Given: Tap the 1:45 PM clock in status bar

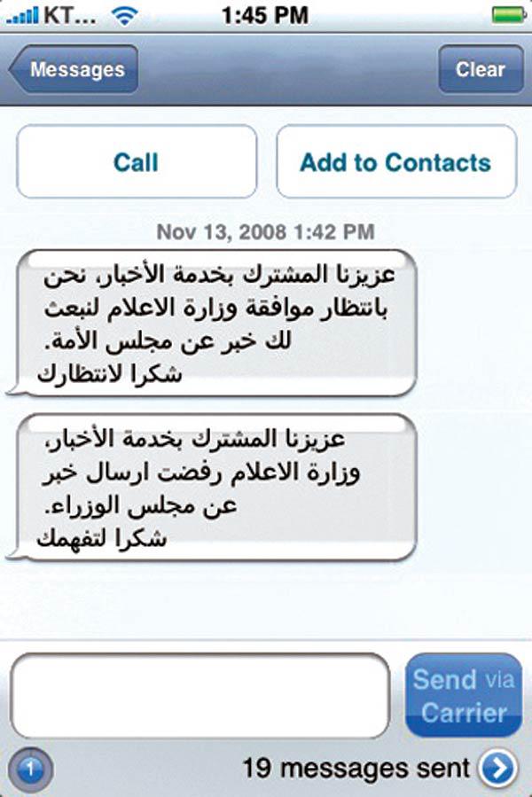Looking at the screenshot, I should 266,14.
